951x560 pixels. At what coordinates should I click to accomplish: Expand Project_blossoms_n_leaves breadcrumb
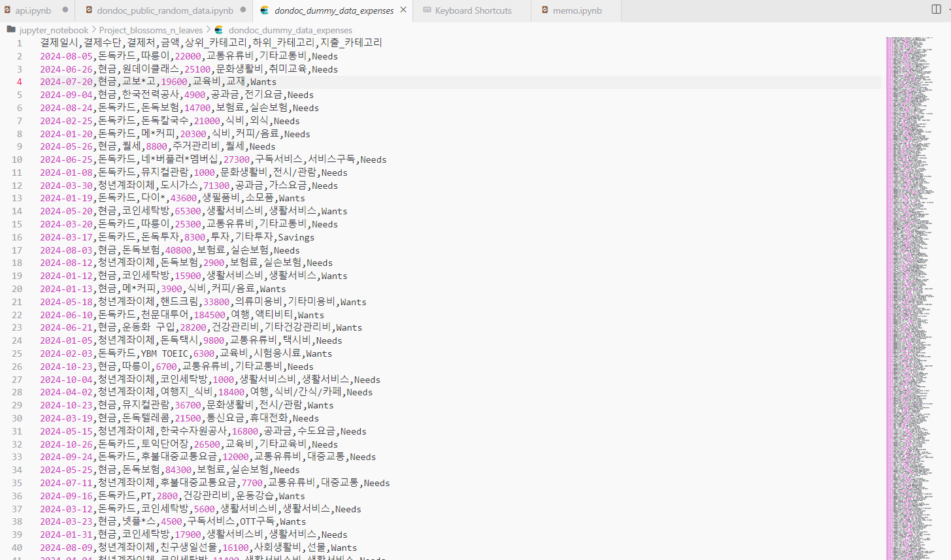click(151, 30)
